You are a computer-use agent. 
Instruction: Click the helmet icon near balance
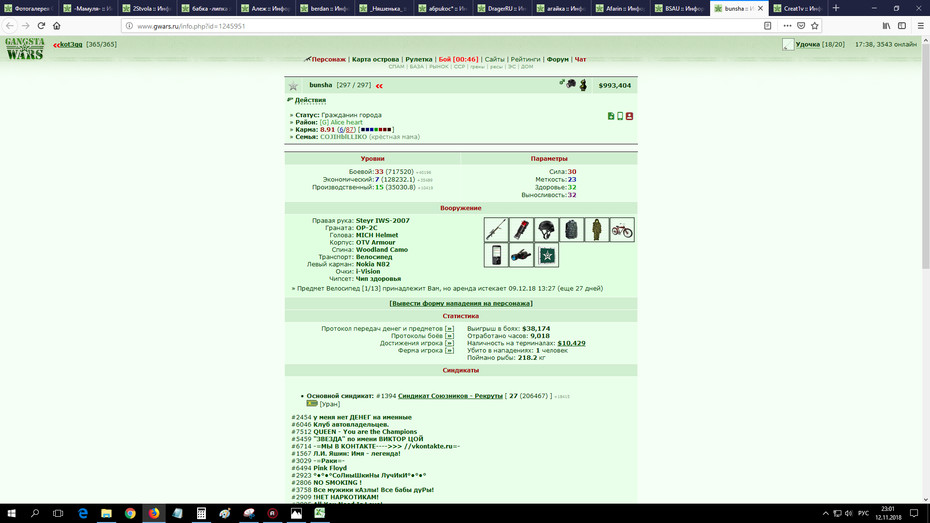click(571, 84)
